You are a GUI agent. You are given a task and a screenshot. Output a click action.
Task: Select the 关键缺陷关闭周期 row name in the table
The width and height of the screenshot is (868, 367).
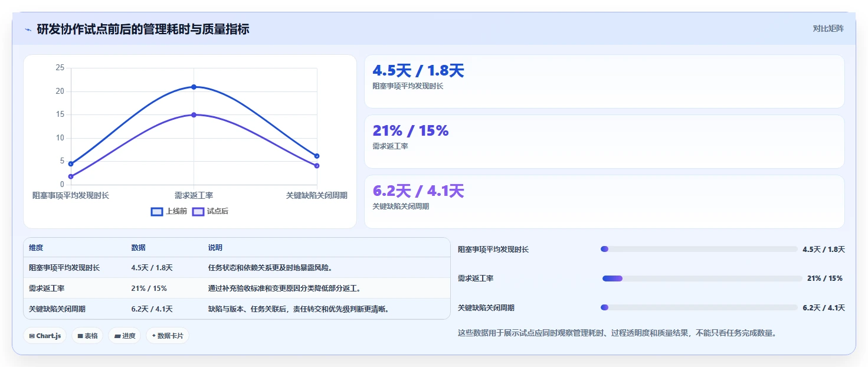(57, 309)
